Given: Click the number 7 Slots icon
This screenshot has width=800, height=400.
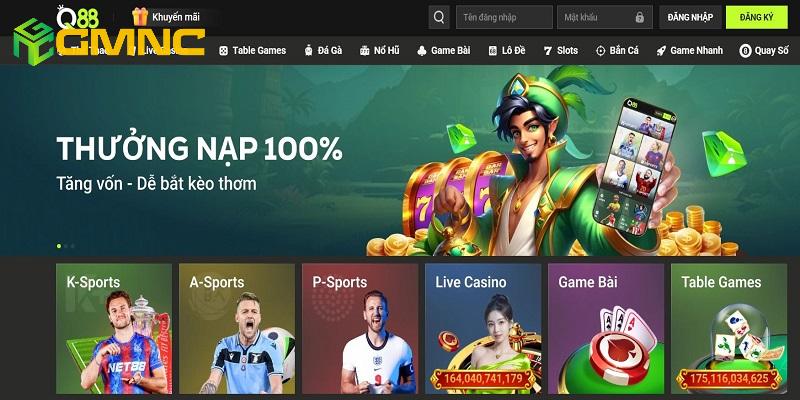Looking at the screenshot, I should point(548,51).
